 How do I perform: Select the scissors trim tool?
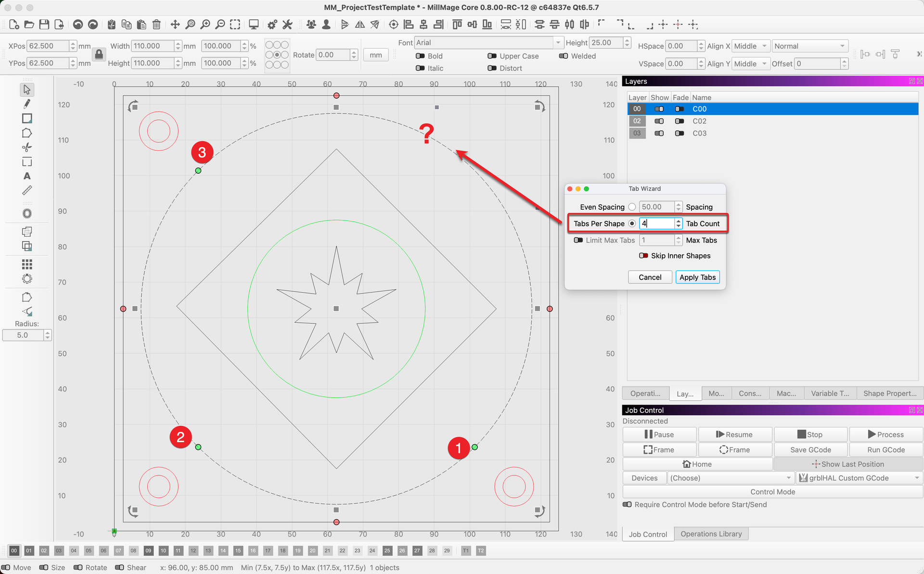[x=27, y=147]
